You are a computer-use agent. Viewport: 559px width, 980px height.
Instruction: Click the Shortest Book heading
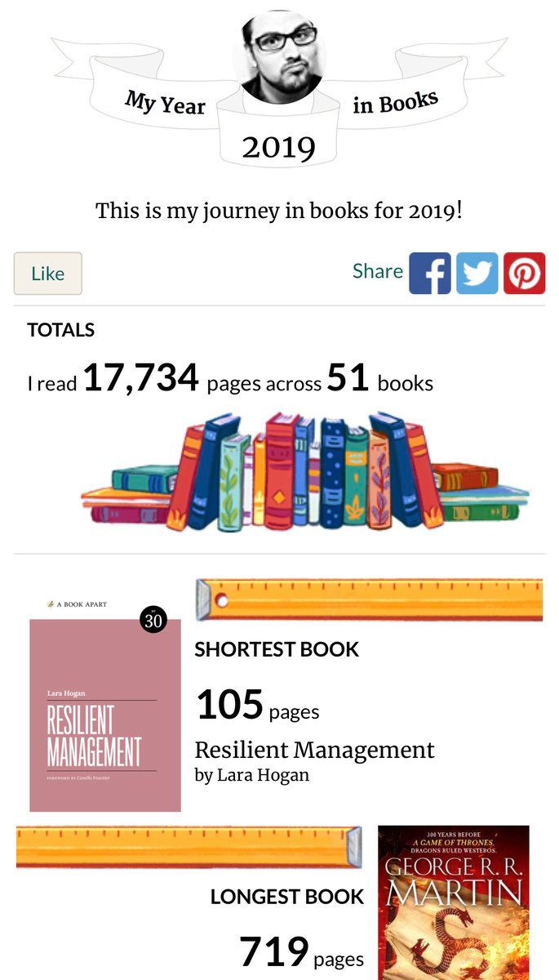pos(277,649)
